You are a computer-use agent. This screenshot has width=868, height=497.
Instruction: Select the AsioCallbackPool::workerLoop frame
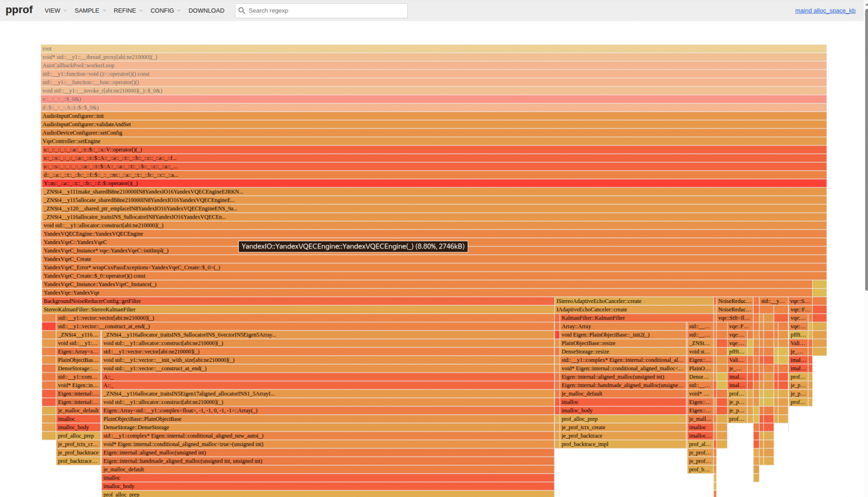[x=433, y=66]
